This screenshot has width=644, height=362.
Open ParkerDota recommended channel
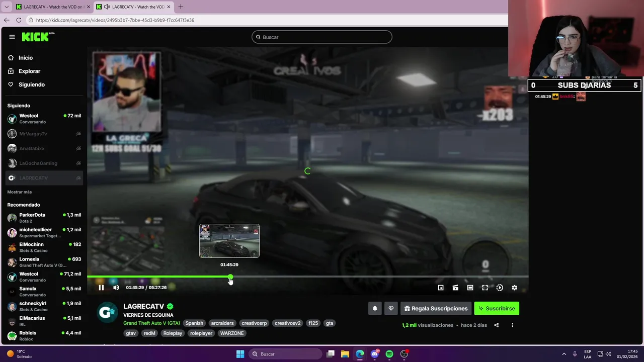click(44, 218)
